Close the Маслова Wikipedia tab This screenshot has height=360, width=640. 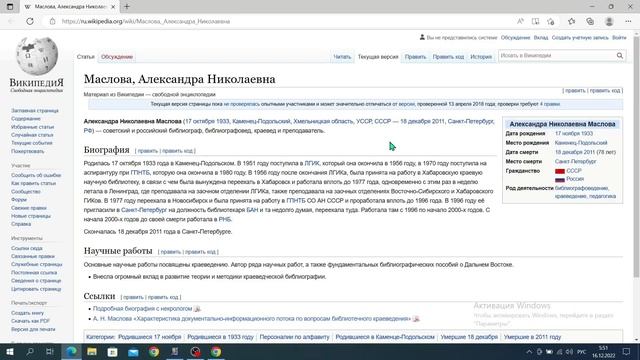[x=113, y=7]
